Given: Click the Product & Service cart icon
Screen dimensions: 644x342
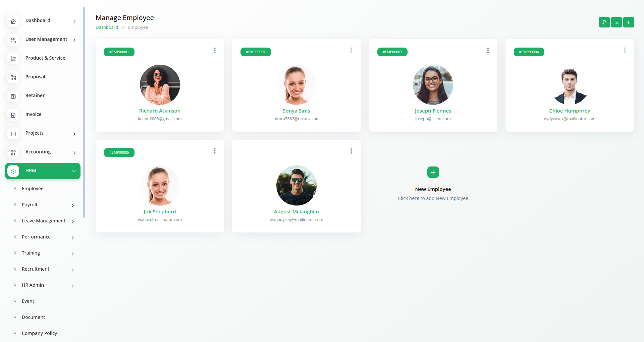Looking at the screenshot, I should [x=13, y=59].
